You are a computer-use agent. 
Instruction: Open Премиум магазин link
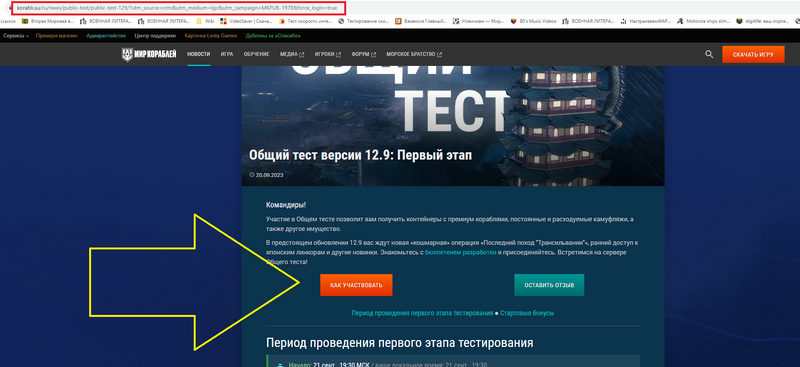pos(57,36)
